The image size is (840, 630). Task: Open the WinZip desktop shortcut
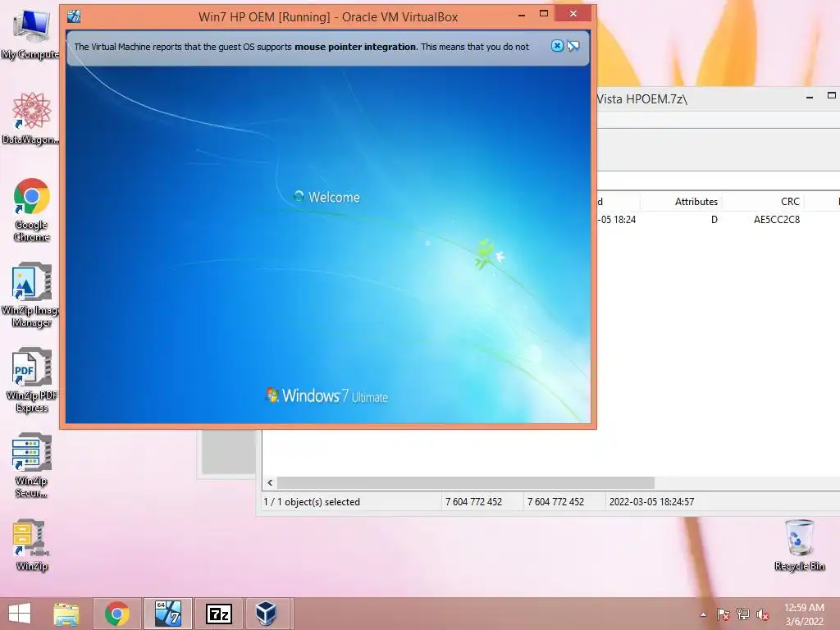point(31,545)
